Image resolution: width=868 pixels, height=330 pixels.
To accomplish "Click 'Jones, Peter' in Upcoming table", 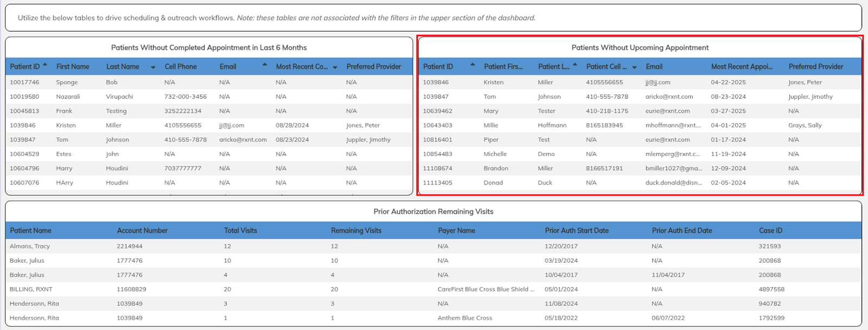I will click(805, 82).
